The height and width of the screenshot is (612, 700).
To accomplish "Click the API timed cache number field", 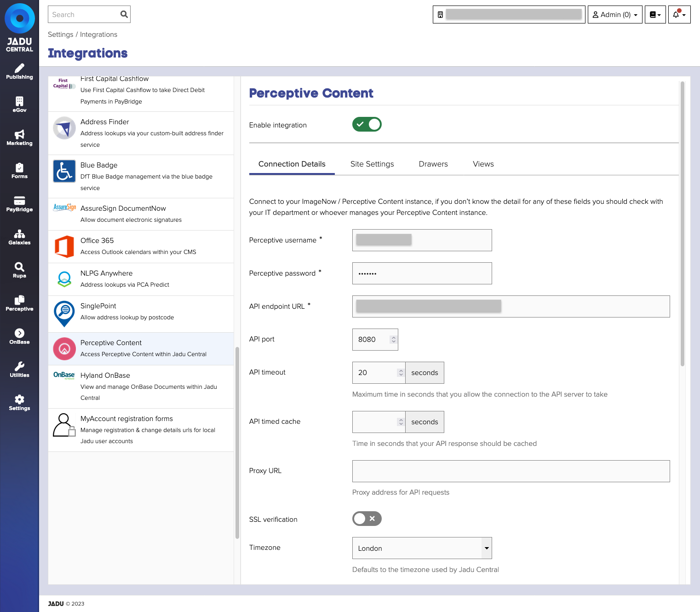I will point(379,422).
